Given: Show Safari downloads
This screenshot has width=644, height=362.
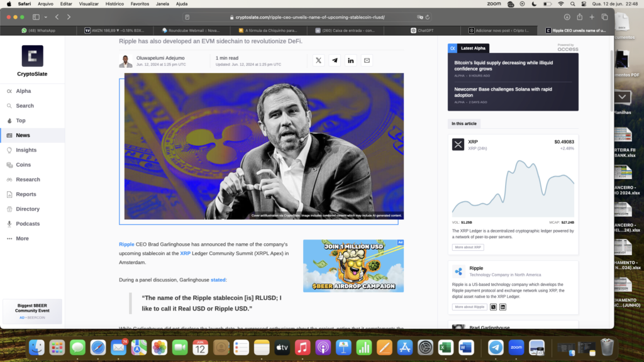Looking at the screenshot, I should (567, 17).
